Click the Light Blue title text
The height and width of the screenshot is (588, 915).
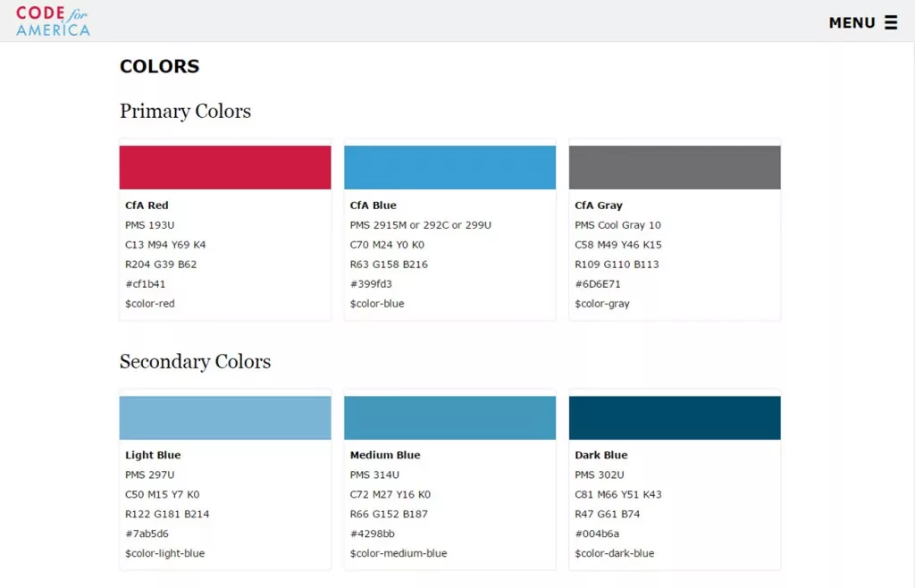(x=153, y=455)
